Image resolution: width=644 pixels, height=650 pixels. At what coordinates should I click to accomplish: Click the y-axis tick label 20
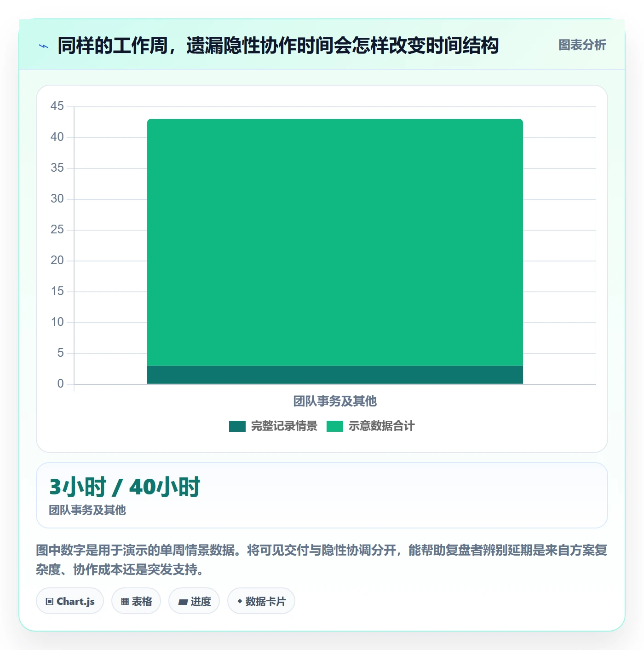57,261
